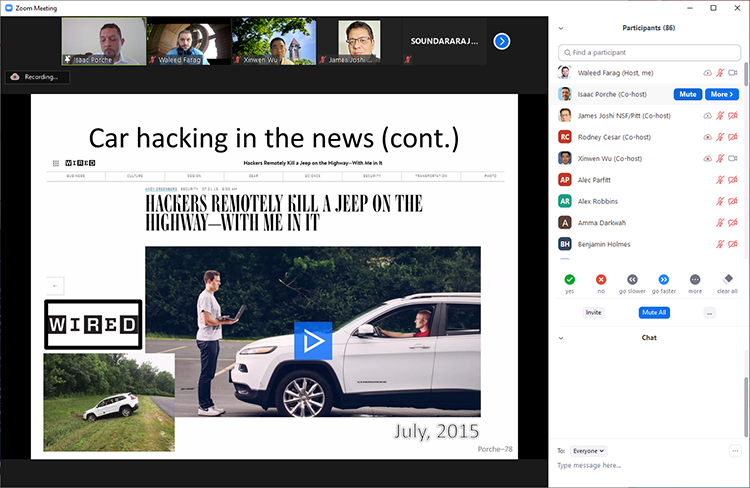750x488 pixels.
Task: Maximize the Zoom Meeting window
Action: pyautogui.click(x=713, y=8)
